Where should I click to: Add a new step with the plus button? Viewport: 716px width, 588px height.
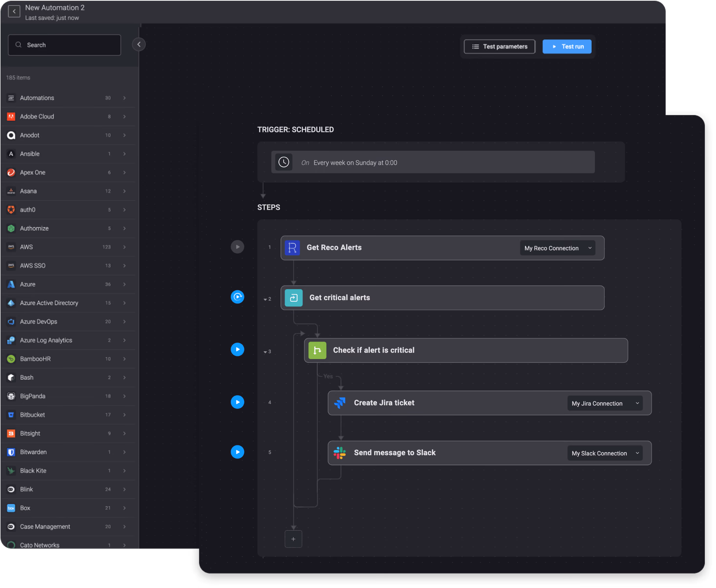pyautogui.click(x=294, y=540)
